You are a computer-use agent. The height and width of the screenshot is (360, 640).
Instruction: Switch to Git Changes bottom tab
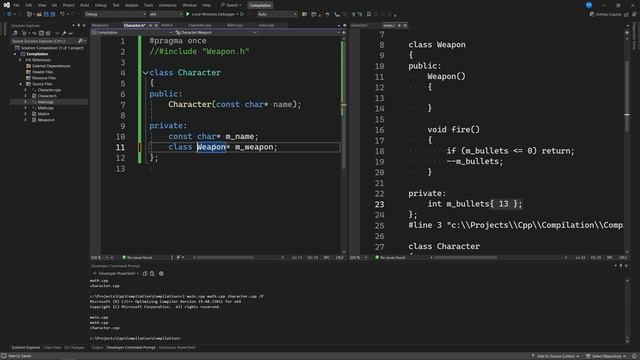(x=74, y=348)
